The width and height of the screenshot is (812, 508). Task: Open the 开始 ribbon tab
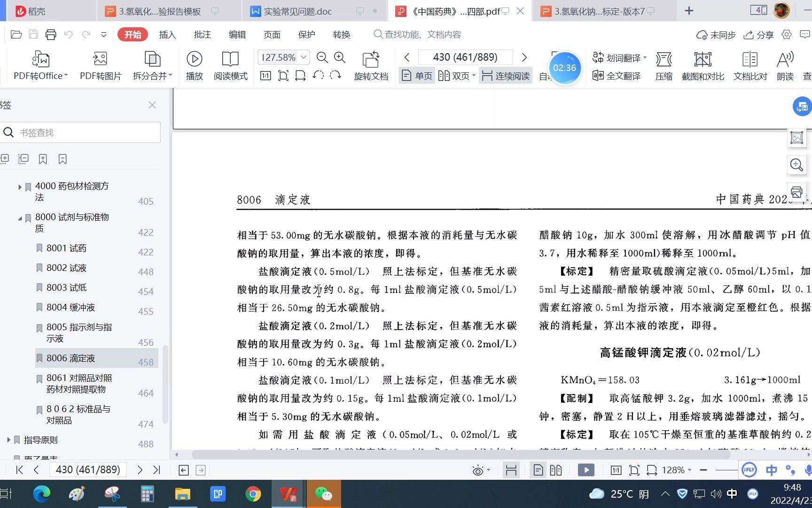click(x=133, y=34)
